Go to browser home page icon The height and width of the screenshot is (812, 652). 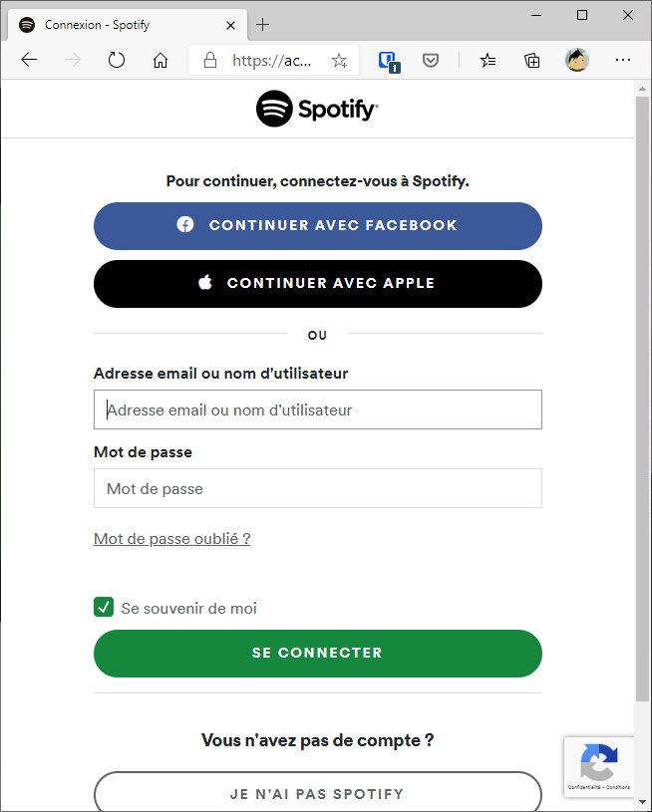[x=161, y=60]
